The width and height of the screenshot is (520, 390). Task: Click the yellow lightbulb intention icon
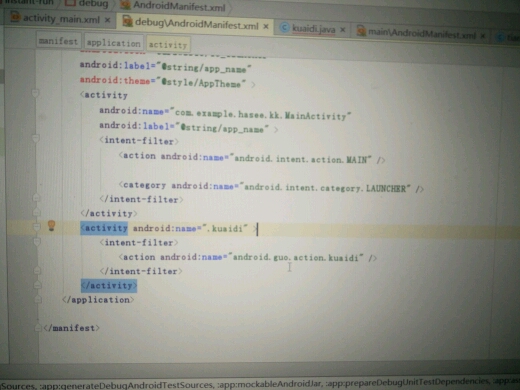pyautogui.click(x=51, y=226)
